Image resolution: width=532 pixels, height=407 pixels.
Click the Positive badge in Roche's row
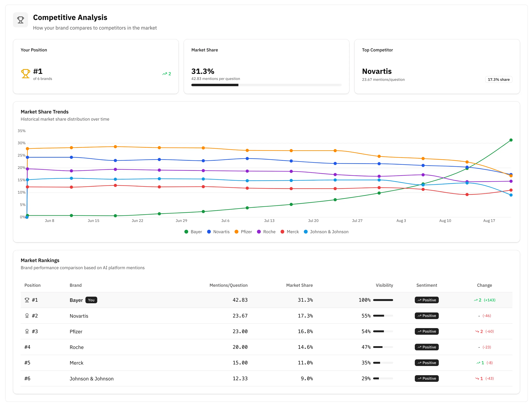[x=426, y=347]
